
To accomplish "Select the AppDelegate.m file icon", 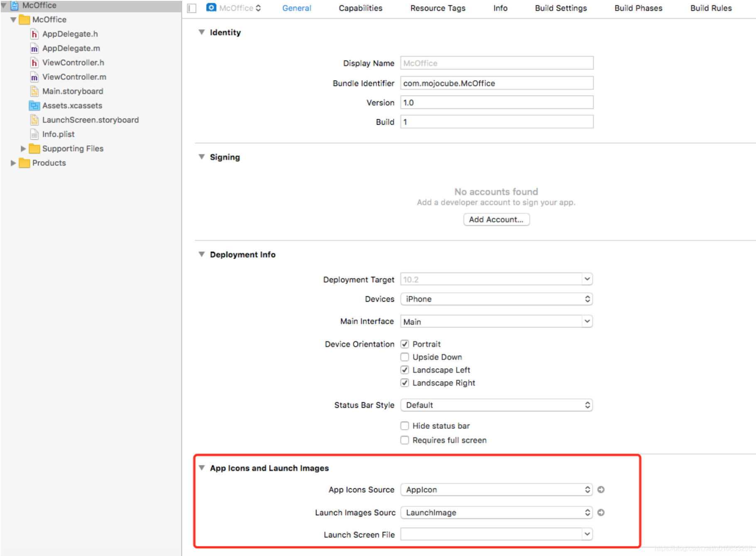I will 34,49.
